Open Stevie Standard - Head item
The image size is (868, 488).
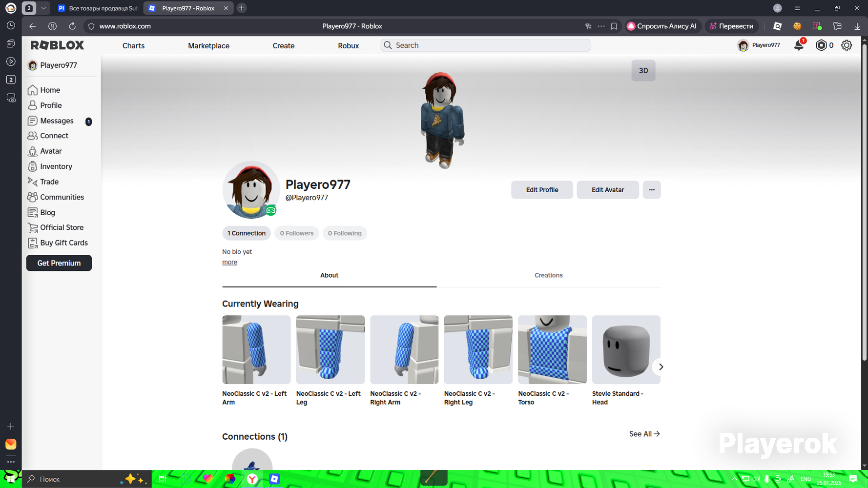(x=626, y=361)
